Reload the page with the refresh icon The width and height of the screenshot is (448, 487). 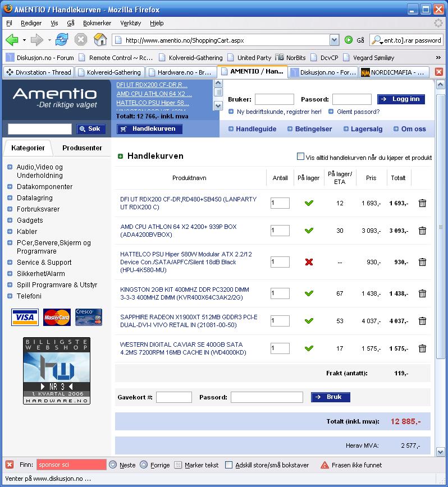pos(62,40)
